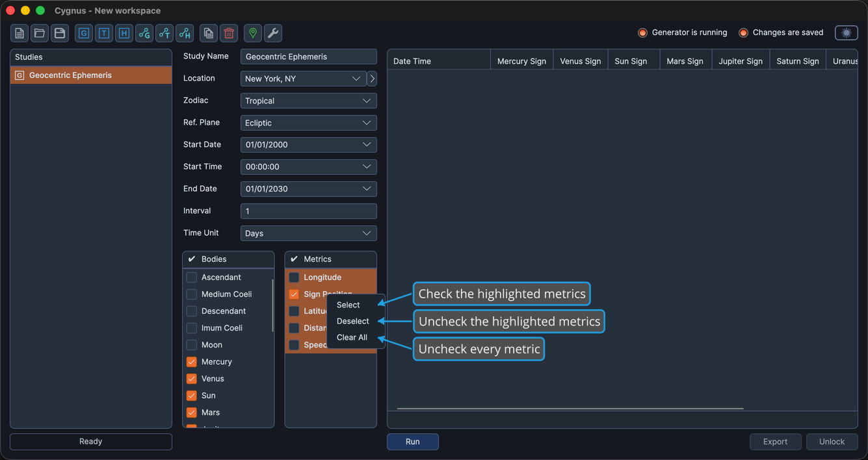Click the Saturn Sign column header

click(798, 61)
